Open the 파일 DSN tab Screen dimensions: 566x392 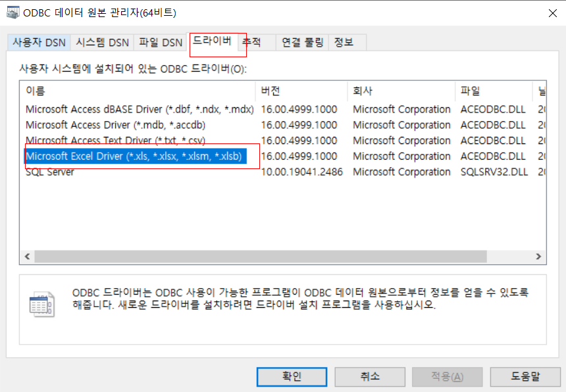click(161, 43)
